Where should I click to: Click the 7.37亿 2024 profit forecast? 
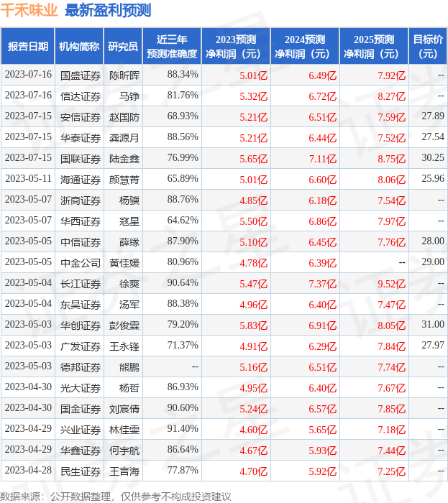click(323, 285)
